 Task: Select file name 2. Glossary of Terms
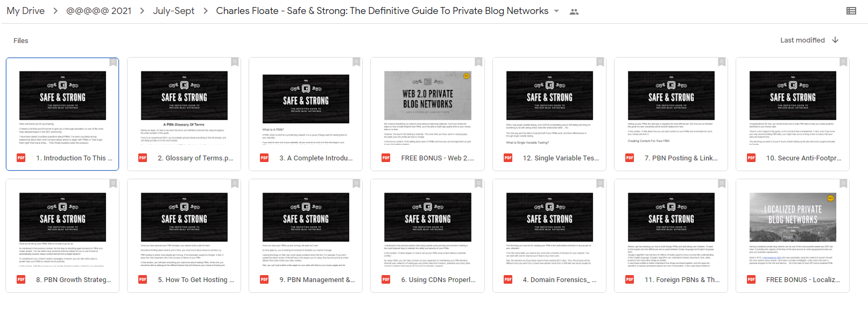[x=196, y=158]
